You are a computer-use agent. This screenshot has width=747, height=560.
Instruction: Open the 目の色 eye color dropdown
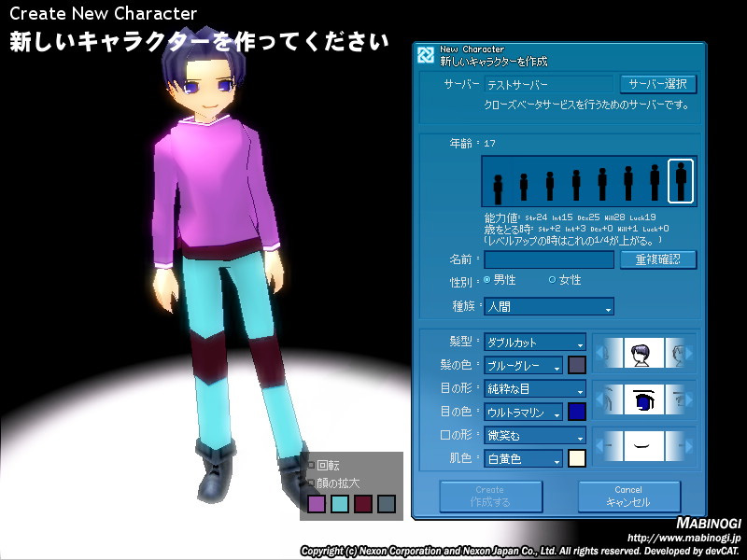523,412
